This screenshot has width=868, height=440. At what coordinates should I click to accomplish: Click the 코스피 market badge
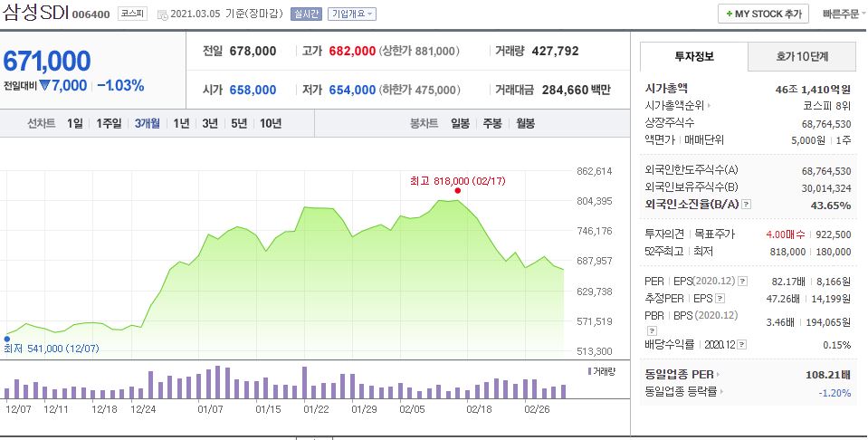pos(133,14)
